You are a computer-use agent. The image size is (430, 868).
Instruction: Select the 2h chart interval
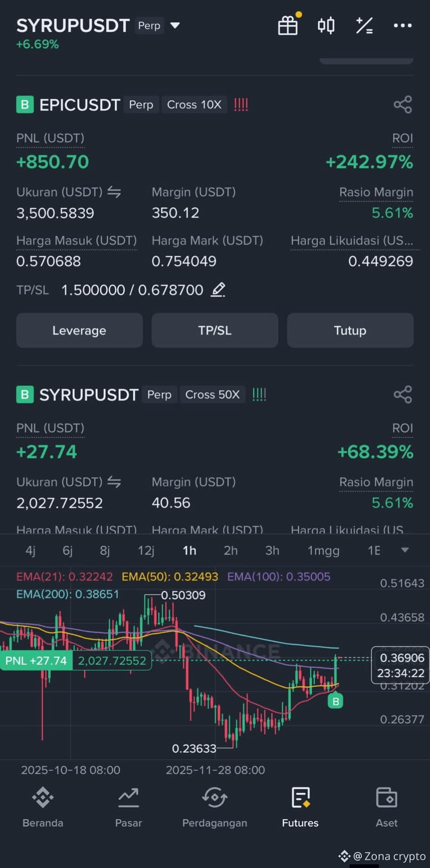click(230, 551)
